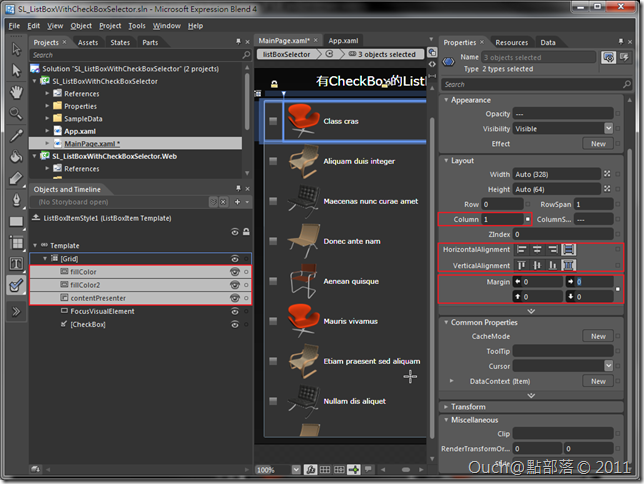Image resolution: width=644 pixels, height=484 pixels.
Task: Expand the SampleData folder
Action: click(47, 118)
